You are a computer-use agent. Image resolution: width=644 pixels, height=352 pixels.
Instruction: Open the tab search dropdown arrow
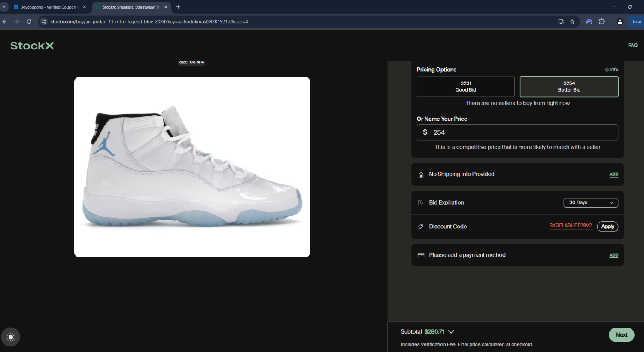[4, 7]
